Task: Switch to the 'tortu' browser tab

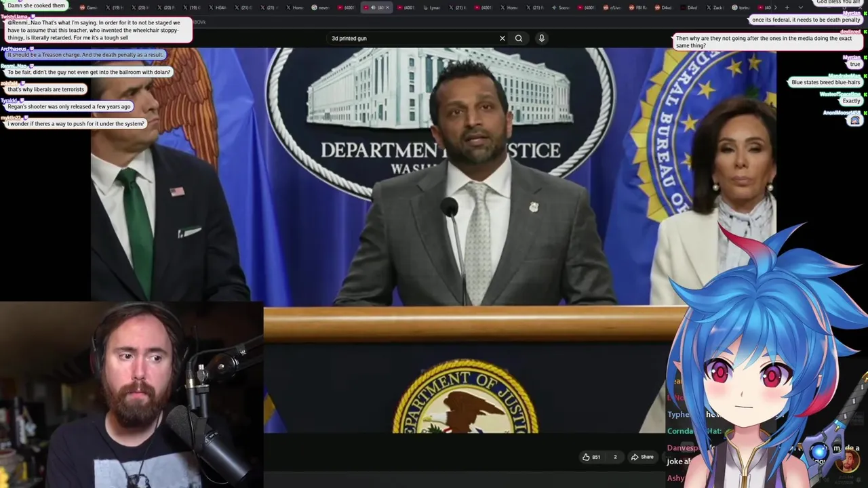Action: pos(741,7)
